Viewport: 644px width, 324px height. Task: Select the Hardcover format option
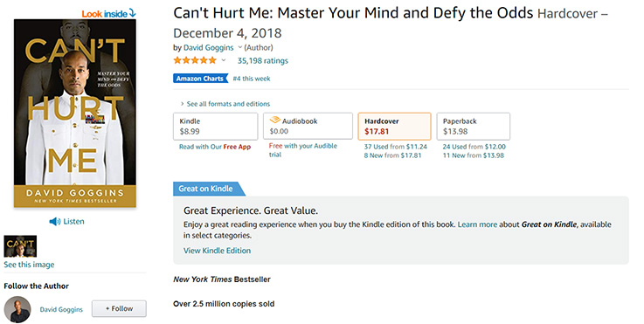pyautogui.click(x=394, y=127)
